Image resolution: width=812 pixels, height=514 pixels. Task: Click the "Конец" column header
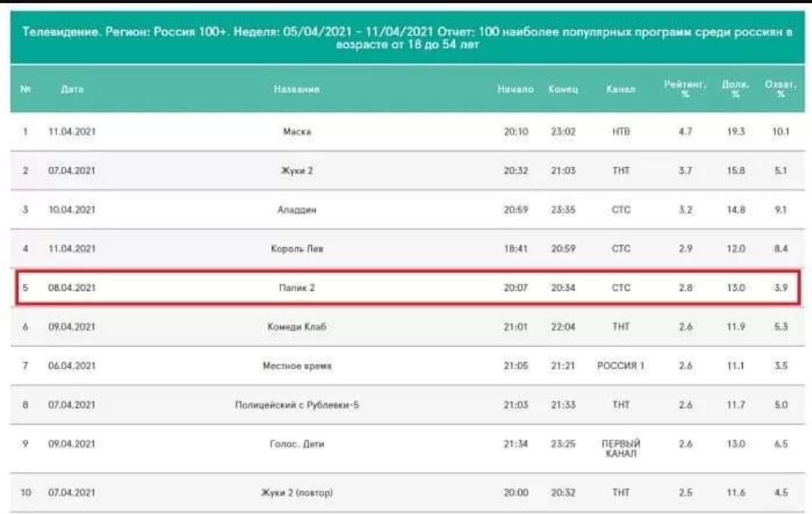point(562,89)
